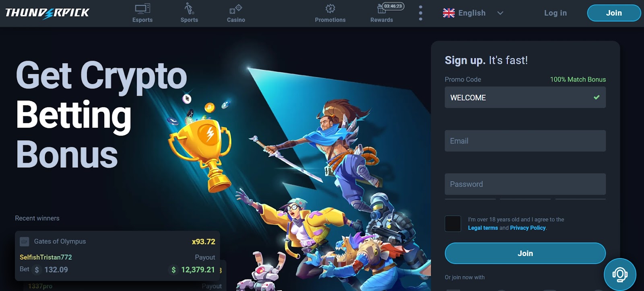644x291 pixels.
Task: Click the language selector chevron arrow
Action: click(x=500, y=13)
